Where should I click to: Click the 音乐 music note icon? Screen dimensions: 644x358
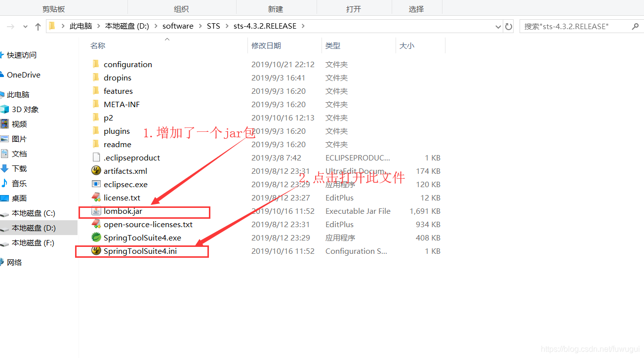pyautogui.click(x=4, y=183)
